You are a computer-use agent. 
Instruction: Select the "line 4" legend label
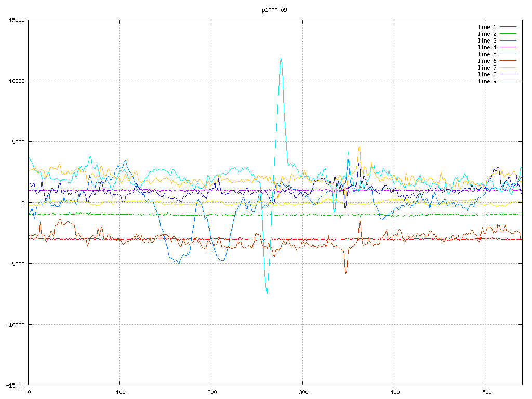coord(487,47)
